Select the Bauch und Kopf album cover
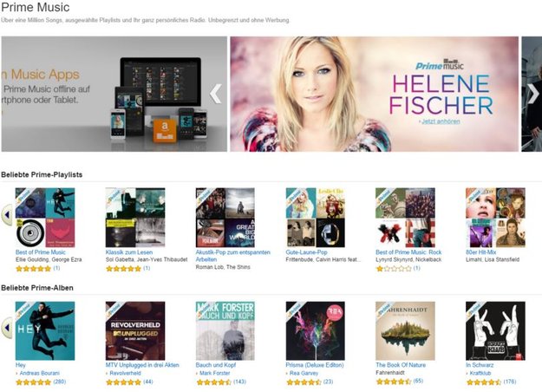 (x=225, y=330)
